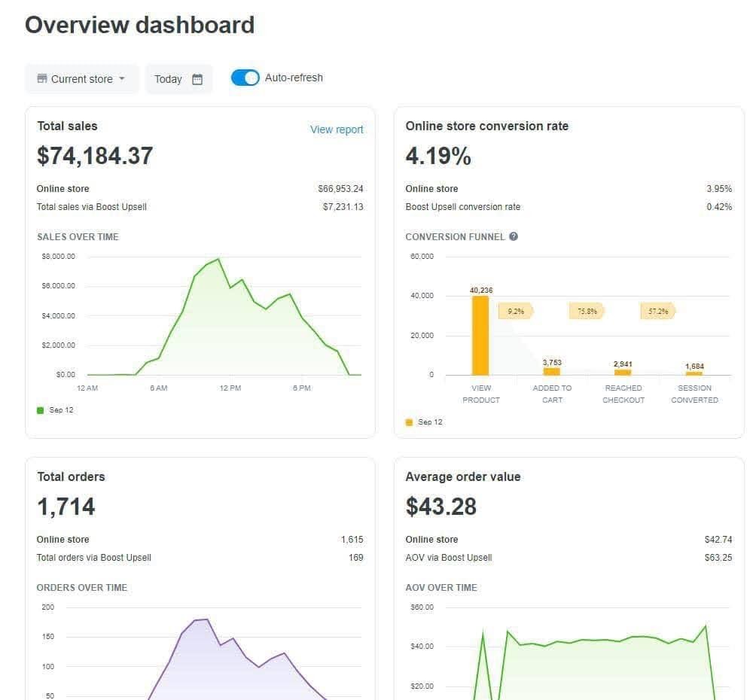Click the green Sep 12 legend swatch

click(x=41, y=410)
